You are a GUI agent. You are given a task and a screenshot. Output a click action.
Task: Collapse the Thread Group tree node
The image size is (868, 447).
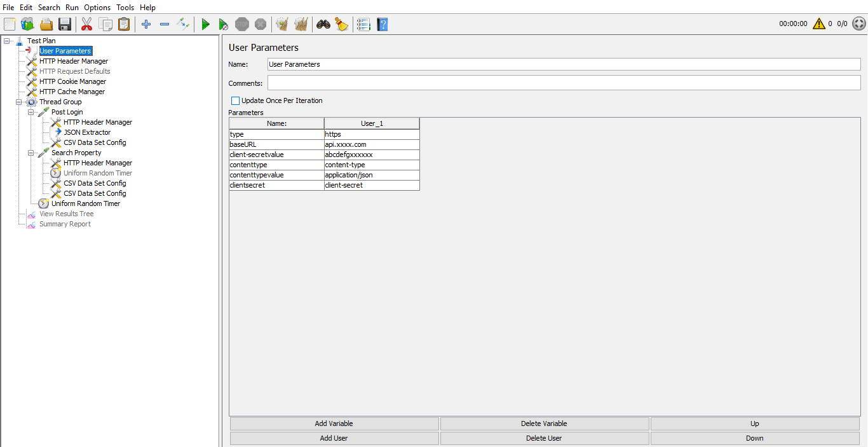(x=19, y=101)
